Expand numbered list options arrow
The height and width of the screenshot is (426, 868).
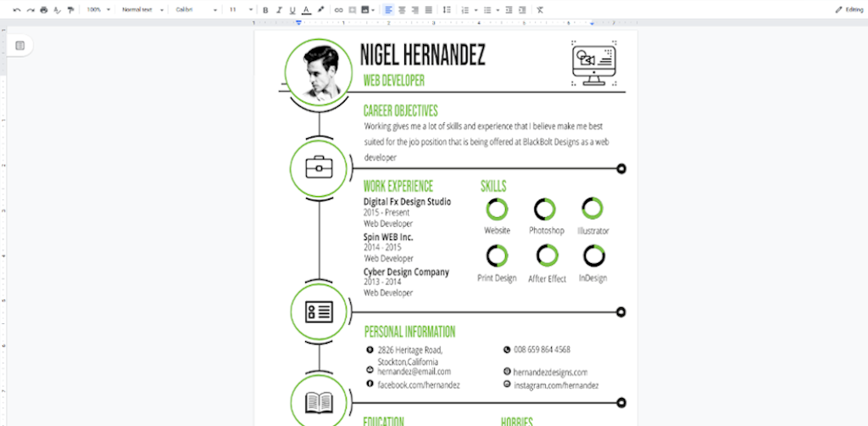pos(476,10)
